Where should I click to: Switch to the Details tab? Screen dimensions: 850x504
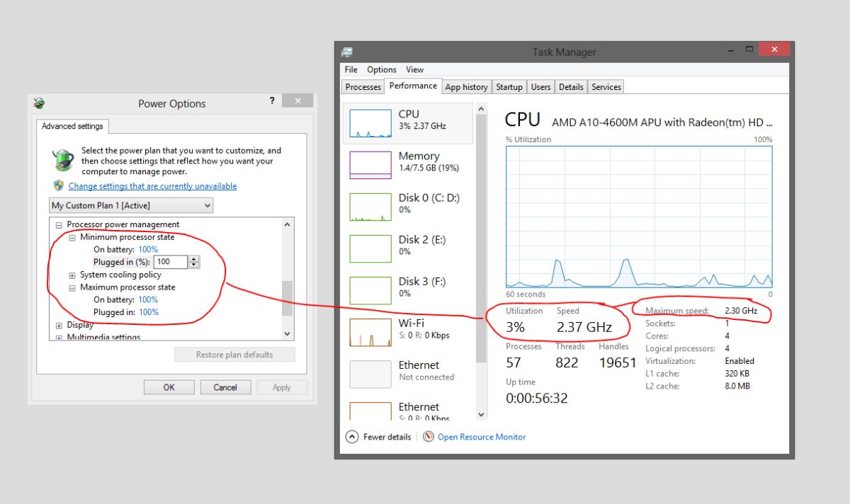pos(571,87)
